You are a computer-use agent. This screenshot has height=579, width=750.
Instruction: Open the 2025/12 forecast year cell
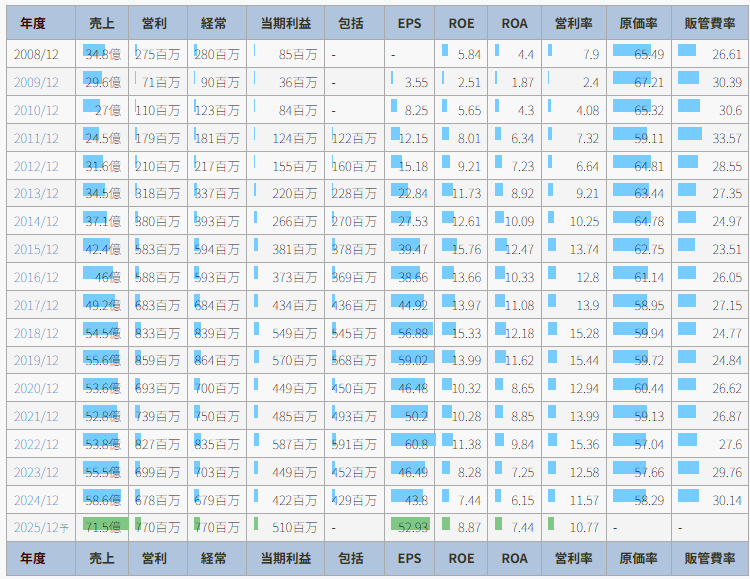click(x=40, y=526)
